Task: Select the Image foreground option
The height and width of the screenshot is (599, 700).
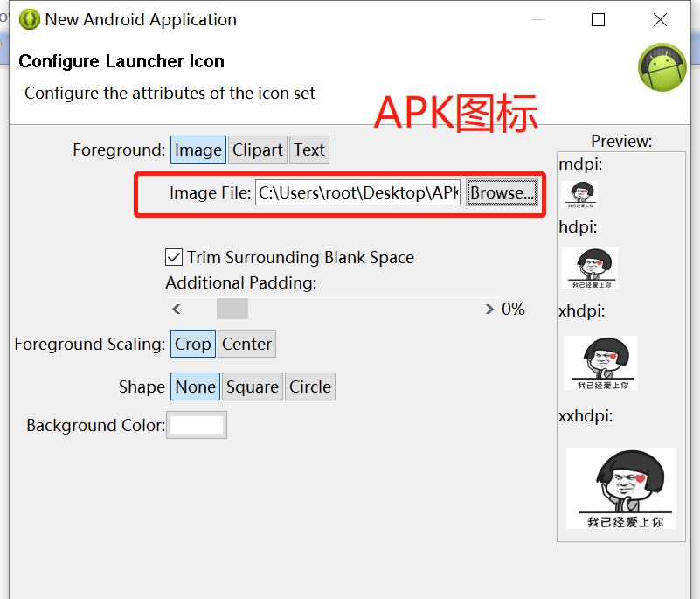Action: (198, 150)
